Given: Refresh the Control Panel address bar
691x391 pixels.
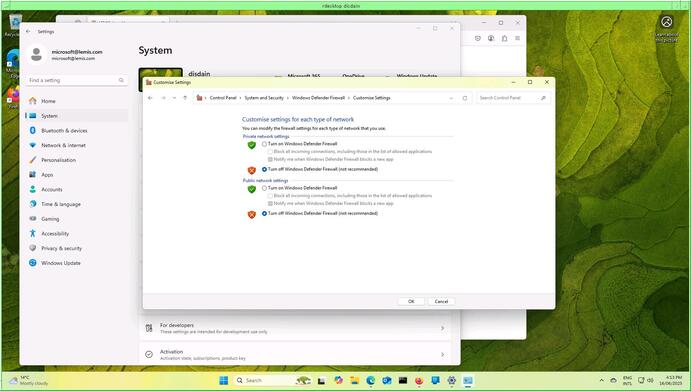Looking at the screenshot, I should point(464,98).
